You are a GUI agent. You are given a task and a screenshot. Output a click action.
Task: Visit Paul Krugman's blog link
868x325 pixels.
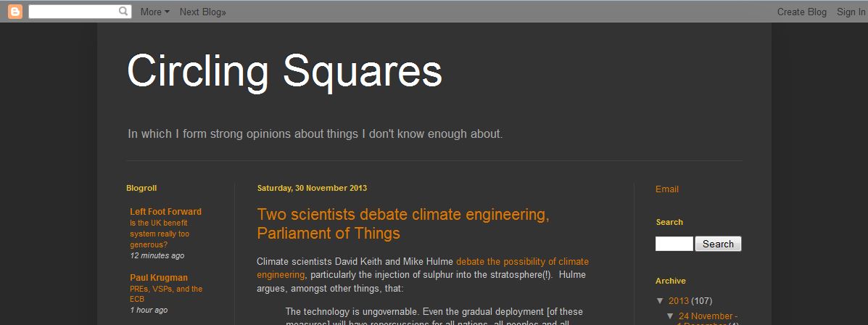(x=159, y=278)
